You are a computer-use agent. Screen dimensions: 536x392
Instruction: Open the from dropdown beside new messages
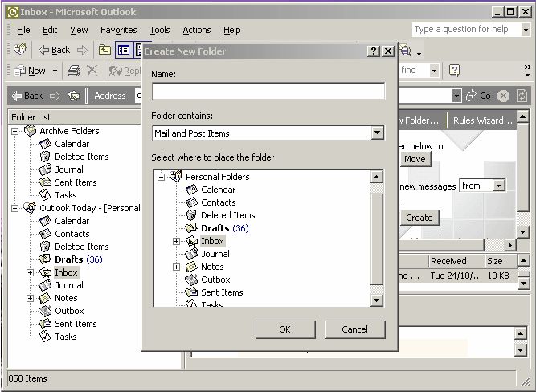pyautogui.click(x=499, y=186)
